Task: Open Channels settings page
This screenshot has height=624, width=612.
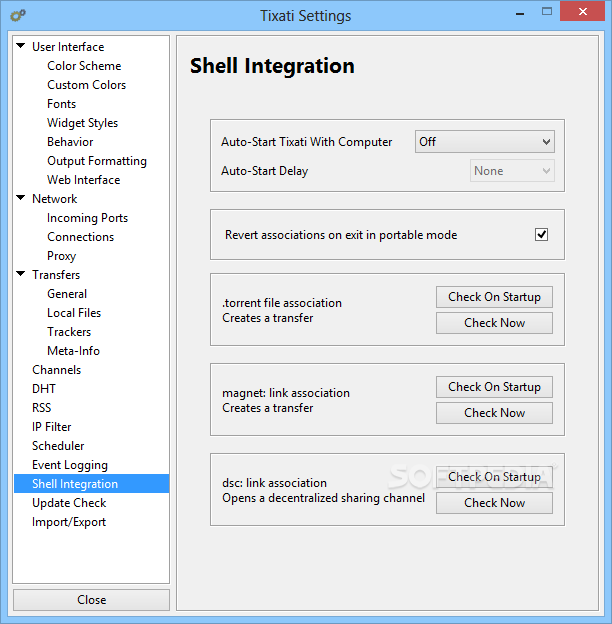Action: point(57,370)
